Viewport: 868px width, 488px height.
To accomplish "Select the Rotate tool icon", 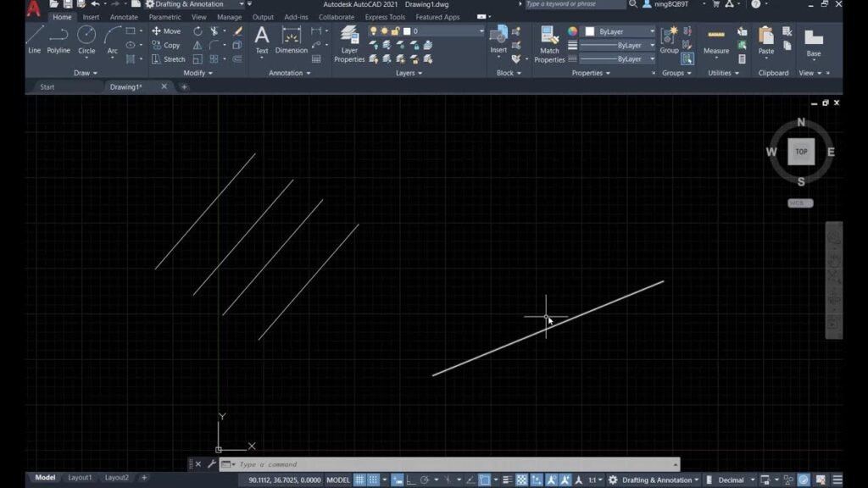I will point(198,31).
